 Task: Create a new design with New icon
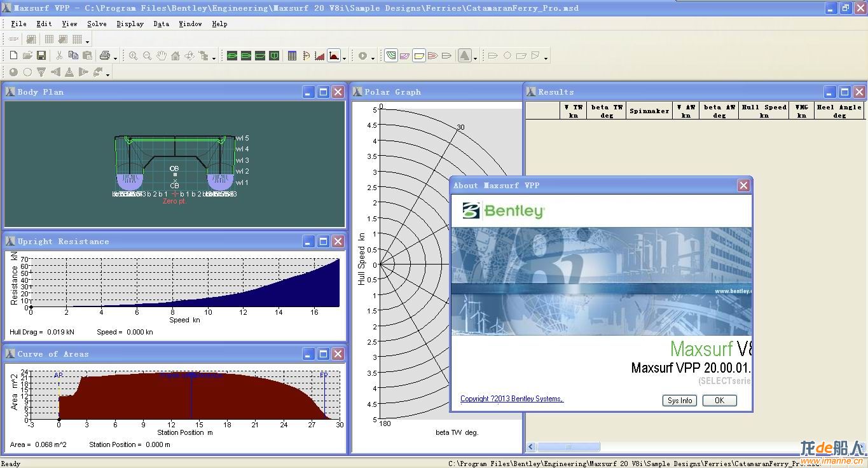tap(13, 56)
